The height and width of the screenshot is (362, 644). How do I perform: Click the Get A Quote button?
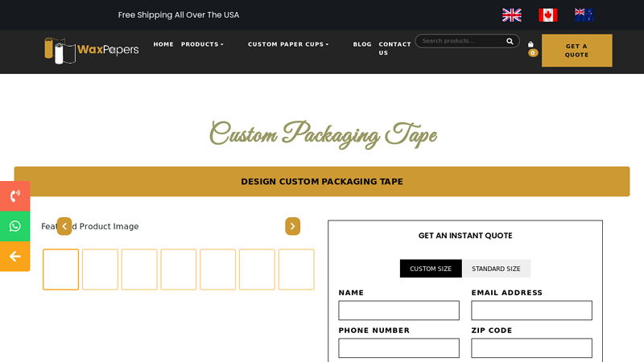click(576, 51)
